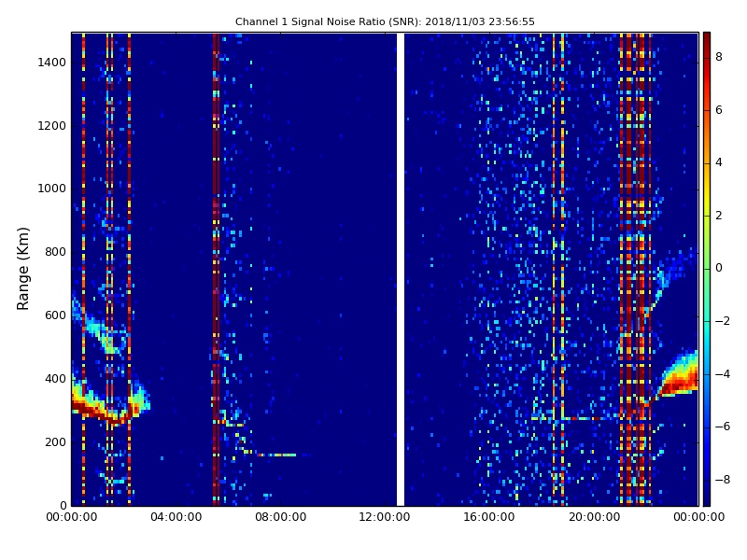Click the 08:00:00 time axis label
The height and width of the screenshot is (560, 747).
281,517
